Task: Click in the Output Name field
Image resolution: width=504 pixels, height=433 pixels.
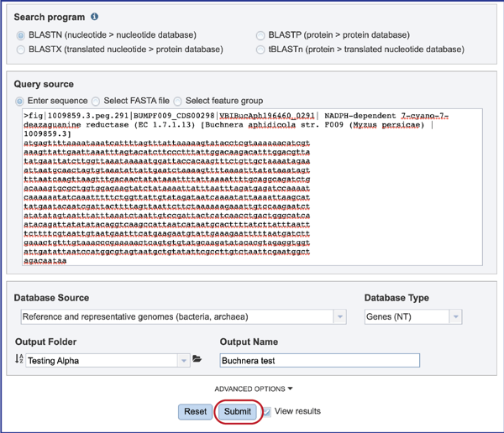Action: click(320, 360)
